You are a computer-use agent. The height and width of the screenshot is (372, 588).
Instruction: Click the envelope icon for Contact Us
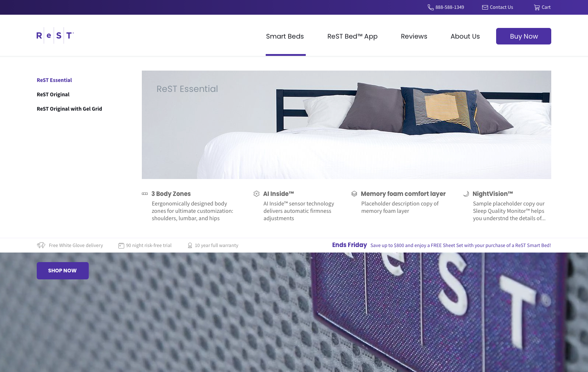point(485,7)
